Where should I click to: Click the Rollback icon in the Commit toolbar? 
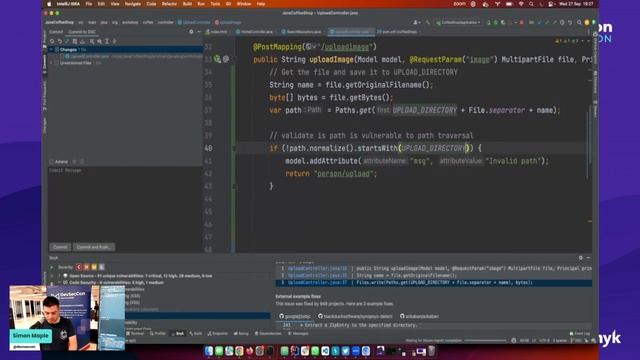click(60, 41)
